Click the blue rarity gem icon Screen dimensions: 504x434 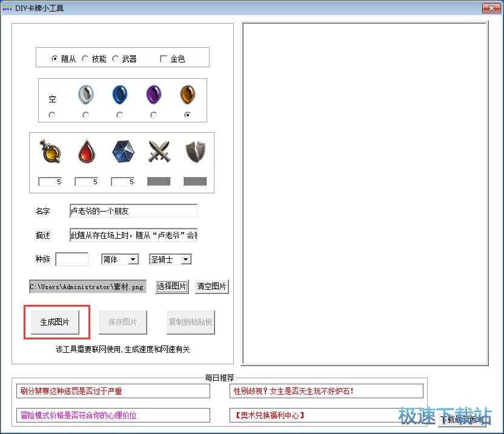120,95
